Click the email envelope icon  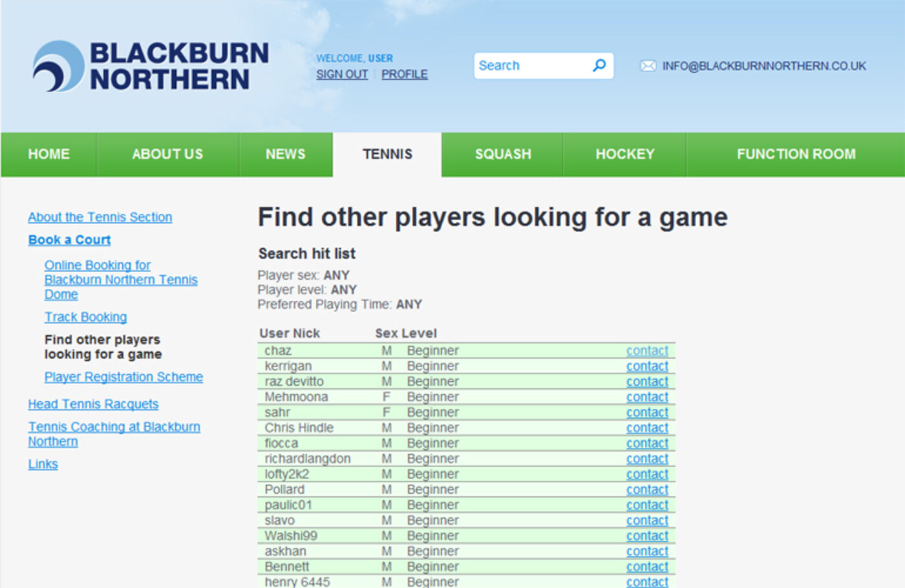coord(648,66)
